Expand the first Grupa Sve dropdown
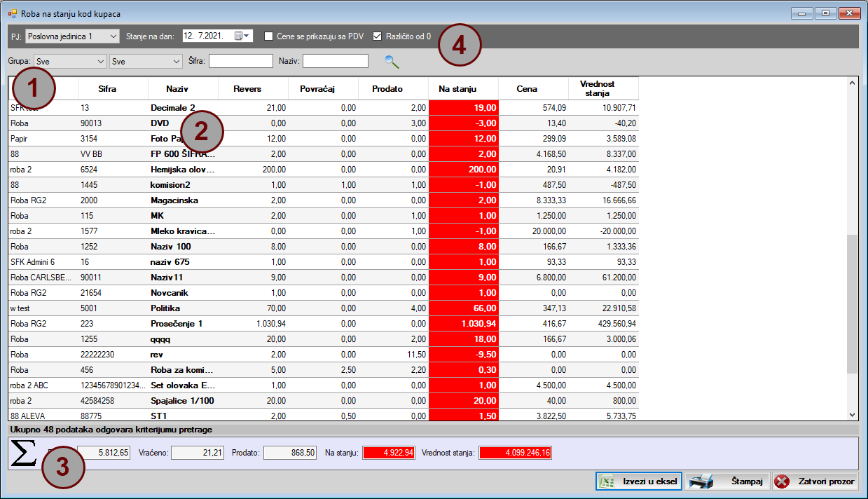This screenshot has height=499, width=868. pos(70,62)
